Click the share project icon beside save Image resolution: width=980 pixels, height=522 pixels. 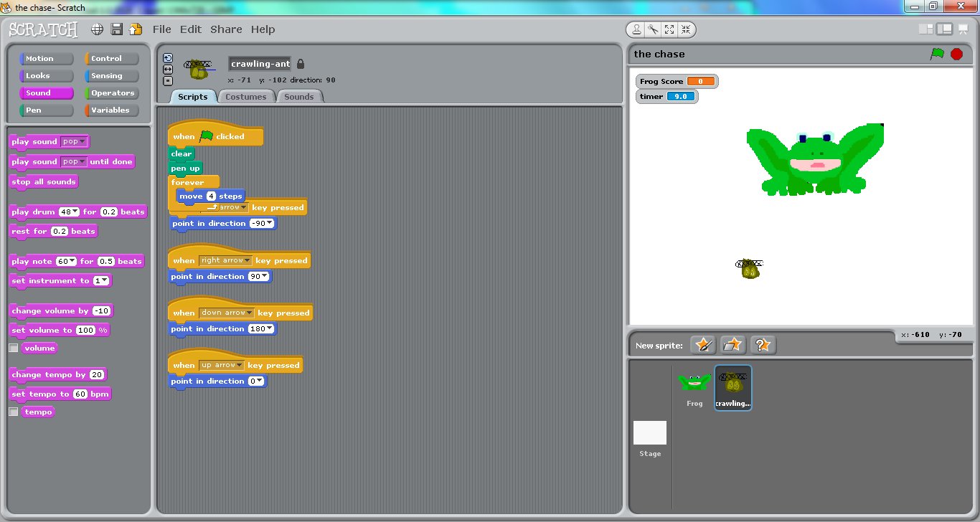[x=135, y=29]
